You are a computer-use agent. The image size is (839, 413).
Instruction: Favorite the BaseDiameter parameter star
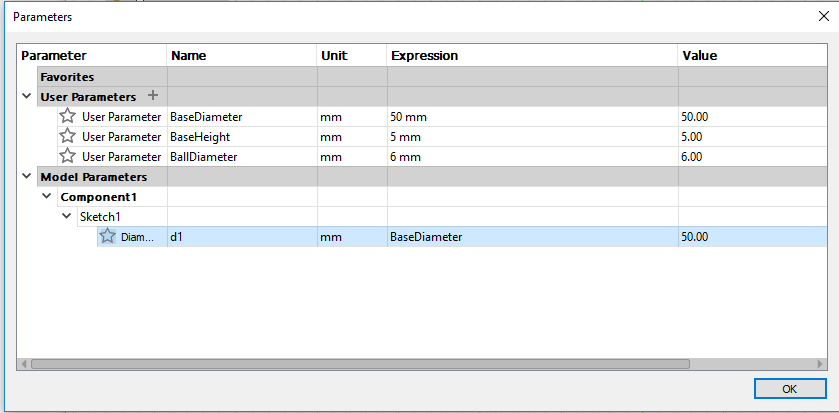67,116
